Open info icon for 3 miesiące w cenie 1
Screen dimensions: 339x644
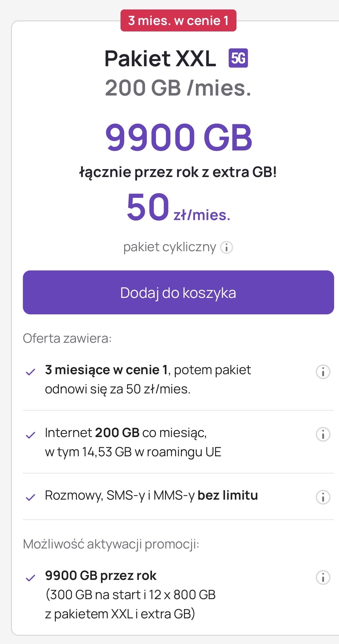click(x=323, y=372)
